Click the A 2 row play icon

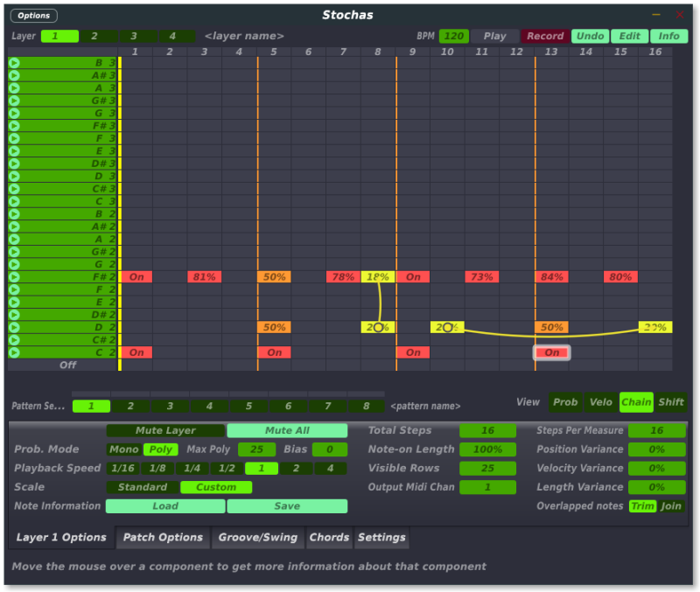pyautogui.click(x=14, y=239)
